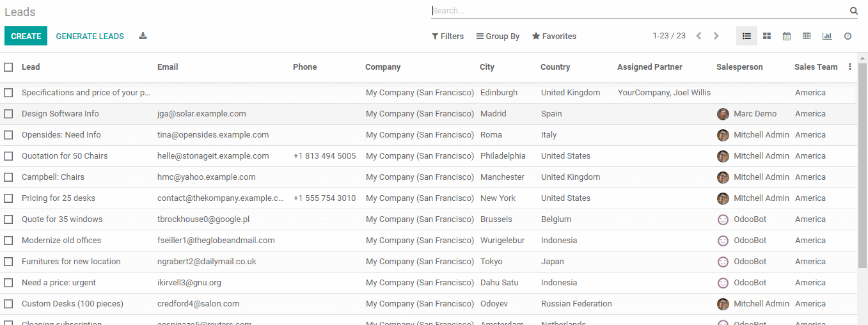Switch to Pivot table view
868x325 pixels.
pos(807,36)
